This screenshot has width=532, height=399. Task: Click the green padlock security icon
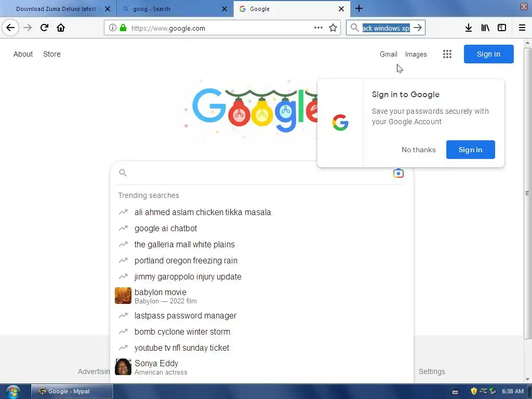click(123, 28)
